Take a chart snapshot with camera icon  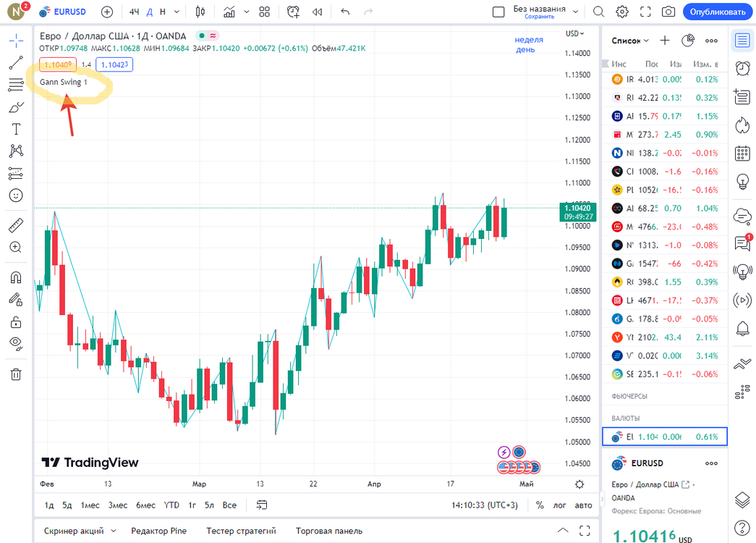click(x=668, y=12)
